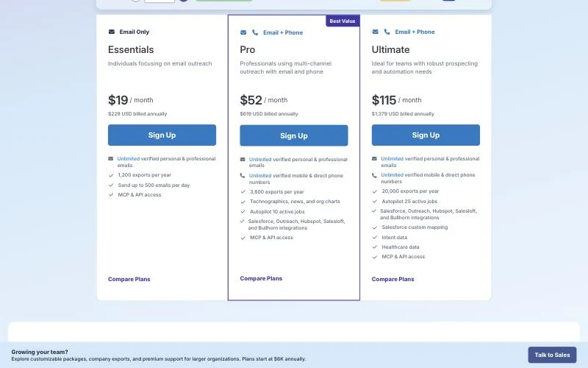Select the Ultimate plan title
Screen dimensions: 588x368
coord(390,49)
